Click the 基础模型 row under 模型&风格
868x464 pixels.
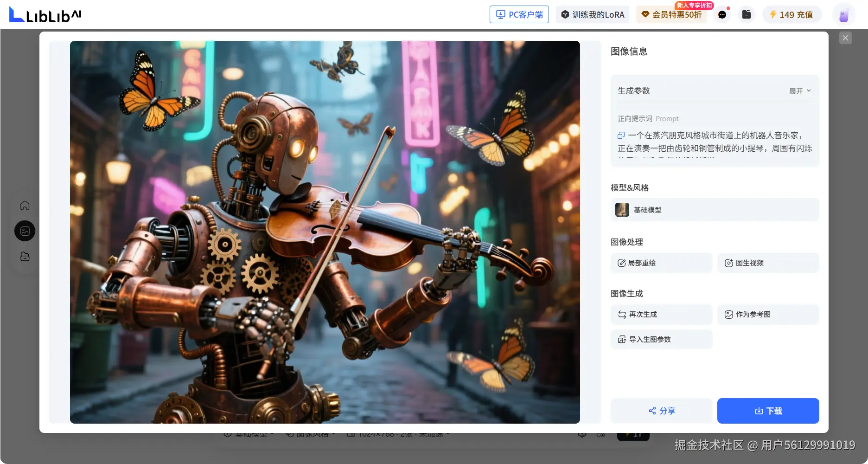pyautogui.click(x=715, y=210)
